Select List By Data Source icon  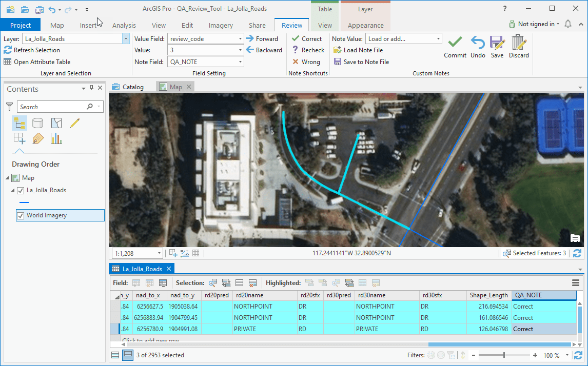[37, 123]
